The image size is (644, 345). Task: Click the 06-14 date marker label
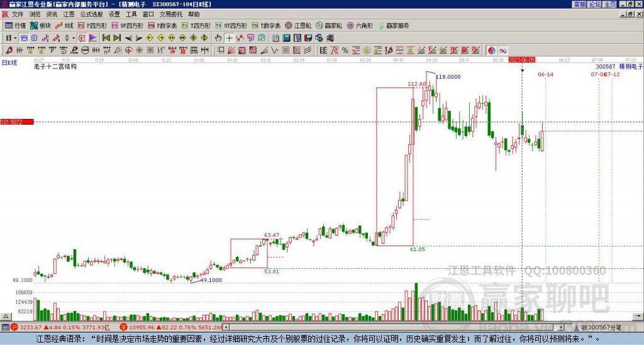click(x=545, y=74)
